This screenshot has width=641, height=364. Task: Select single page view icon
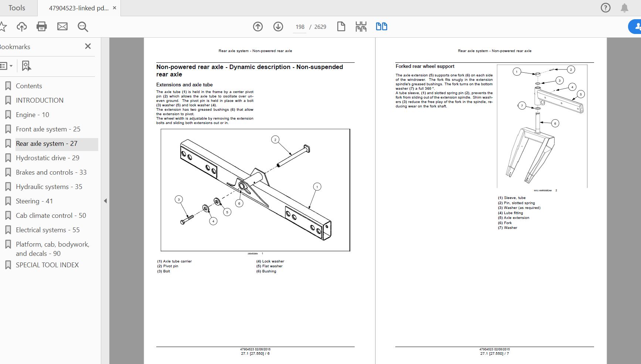coord(341,27)
